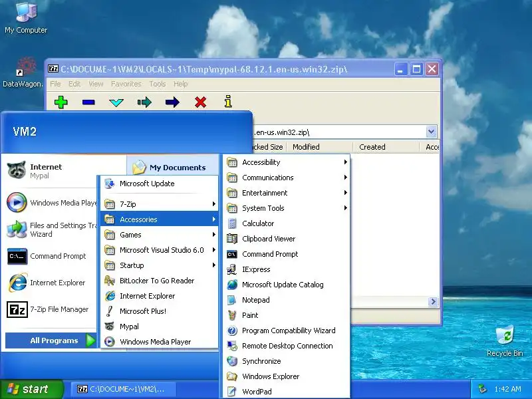The height and width of the screenshot is (399, 532).
Task: Launch WordPad from Accessories
Action: pyautogui.click(x=287, y=392)
